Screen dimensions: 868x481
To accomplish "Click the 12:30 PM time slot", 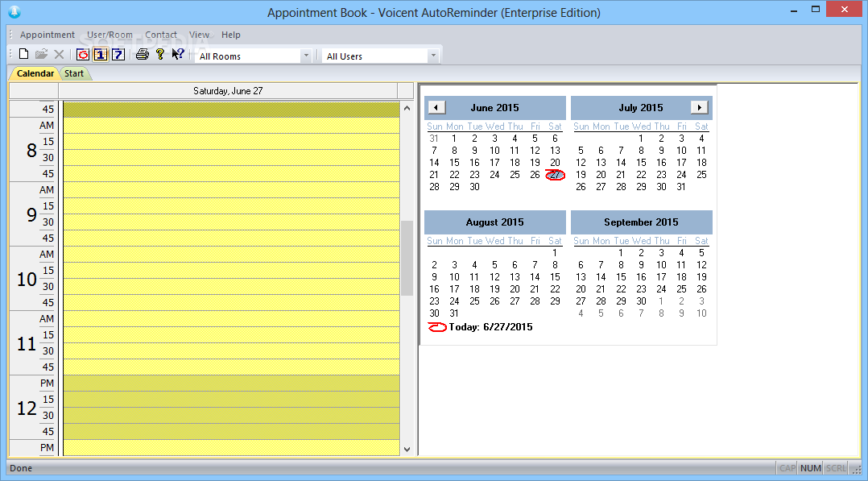I will pos(231,416).
